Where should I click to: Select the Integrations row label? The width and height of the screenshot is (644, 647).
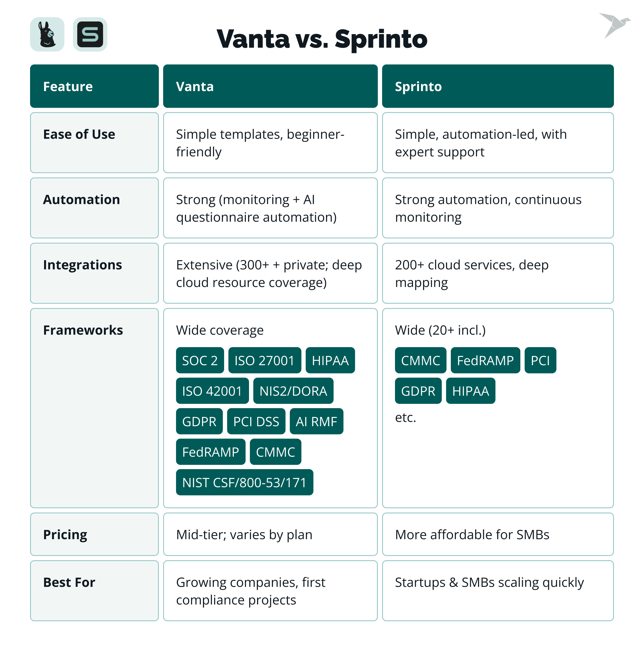83,265
